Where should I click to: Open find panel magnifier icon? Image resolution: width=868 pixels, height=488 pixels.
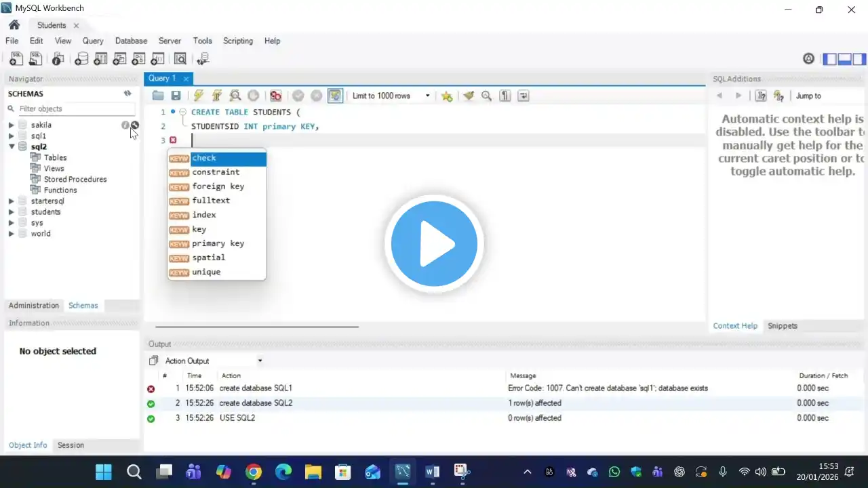coord(486,96)
